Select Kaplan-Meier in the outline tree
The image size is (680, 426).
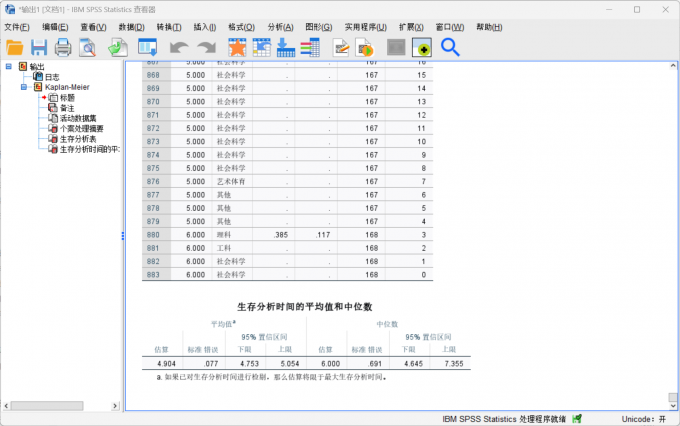coord(67,87)
